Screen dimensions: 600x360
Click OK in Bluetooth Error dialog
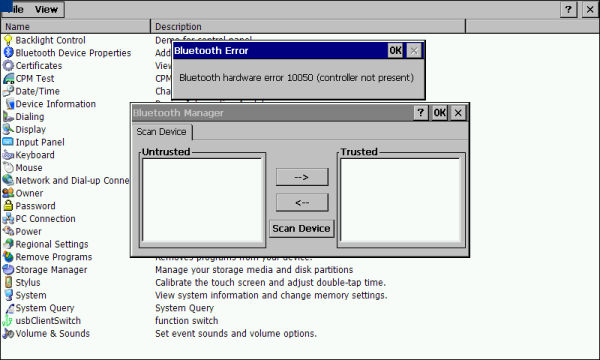click(395, 50)
